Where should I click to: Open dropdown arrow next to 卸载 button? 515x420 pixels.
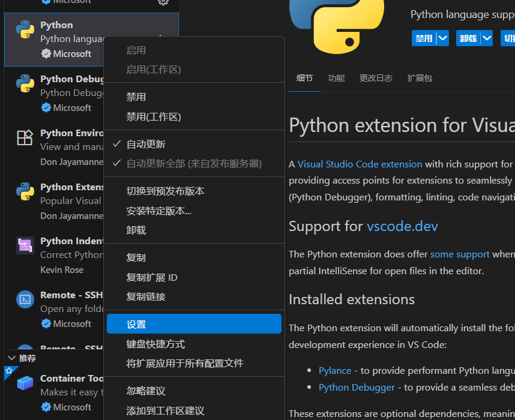point(487,38)
